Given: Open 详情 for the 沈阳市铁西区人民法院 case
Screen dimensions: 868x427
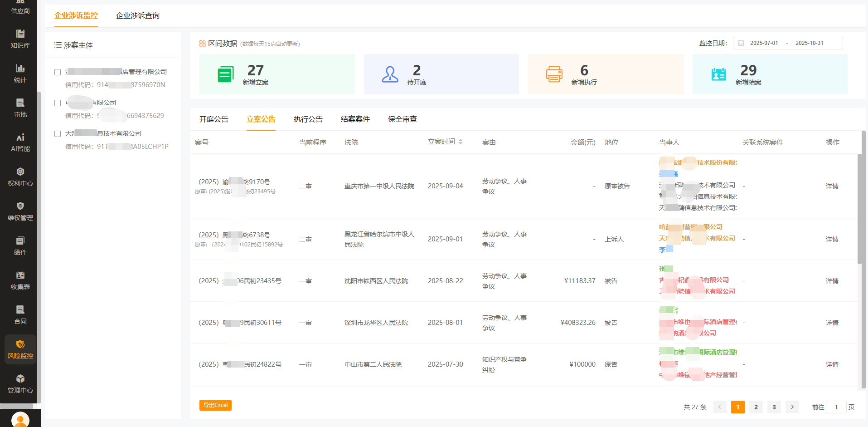Looking at the screenshot, I should point(832,281).
